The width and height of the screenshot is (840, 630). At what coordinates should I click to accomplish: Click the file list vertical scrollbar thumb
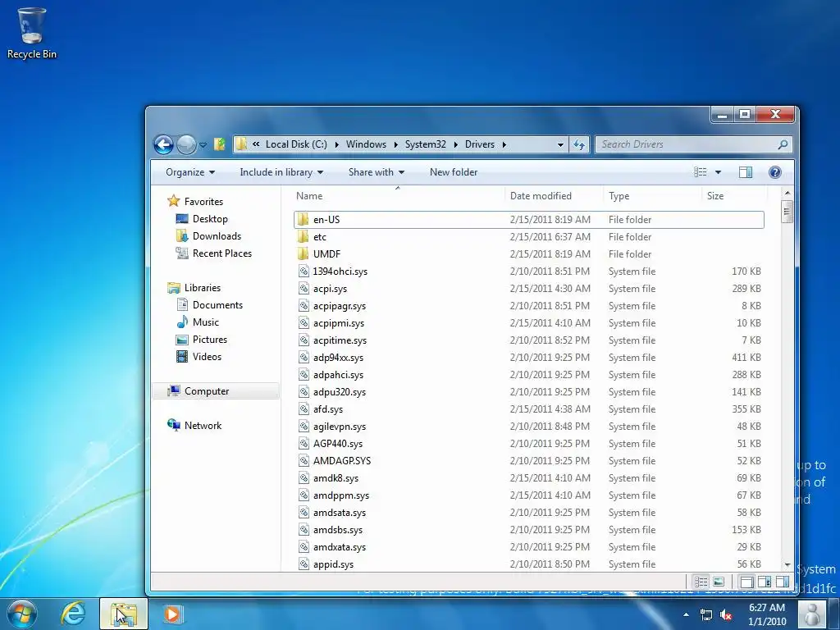(787, 212)
